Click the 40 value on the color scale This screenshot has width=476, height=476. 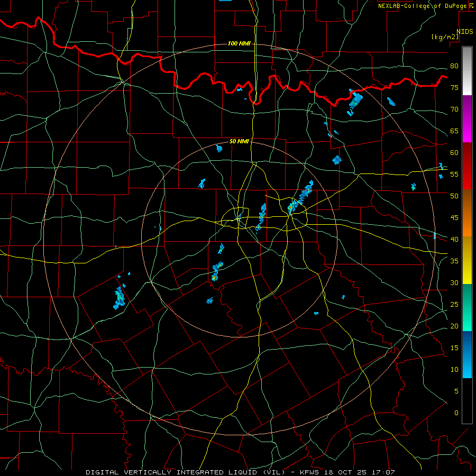coord(454,239)
